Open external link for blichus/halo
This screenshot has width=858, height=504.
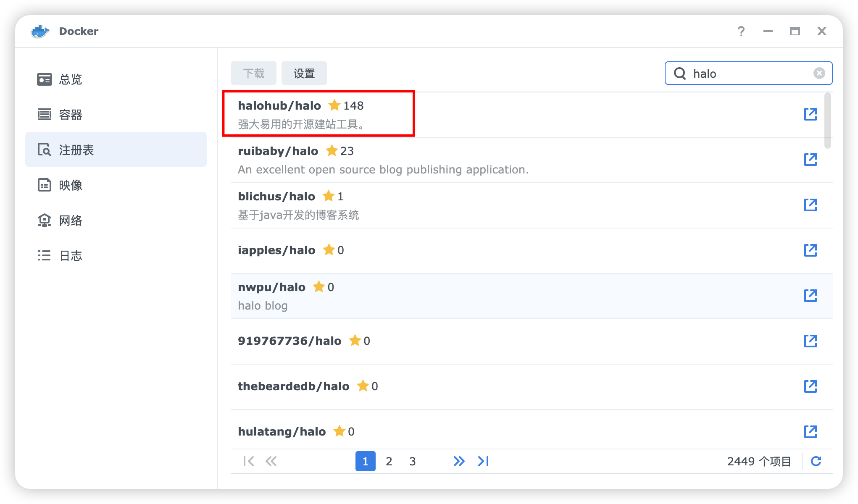pyautogui.click(x=810, y=205)
